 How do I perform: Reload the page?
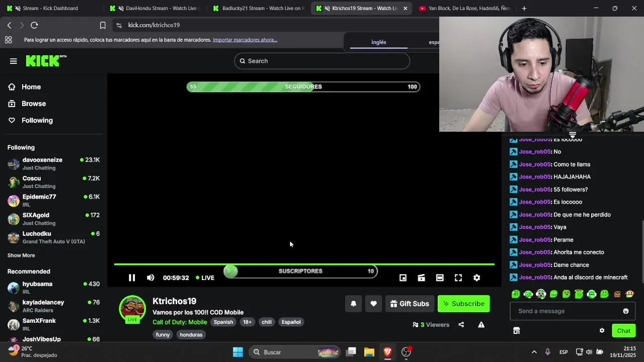pyautogui.click(x=34, y=25)
